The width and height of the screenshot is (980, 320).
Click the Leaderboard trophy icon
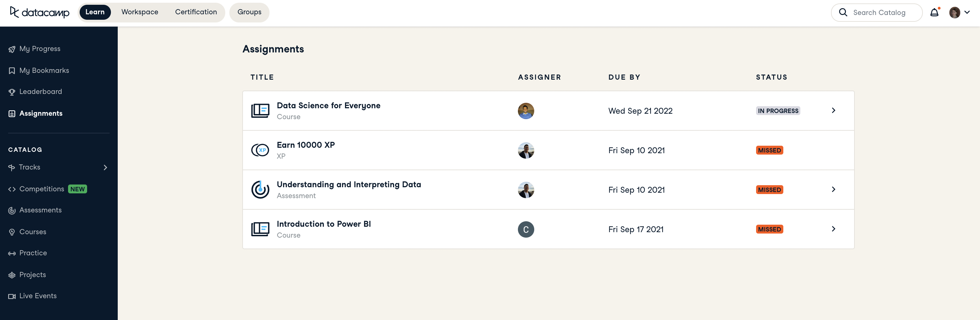(x=12, y=92)
